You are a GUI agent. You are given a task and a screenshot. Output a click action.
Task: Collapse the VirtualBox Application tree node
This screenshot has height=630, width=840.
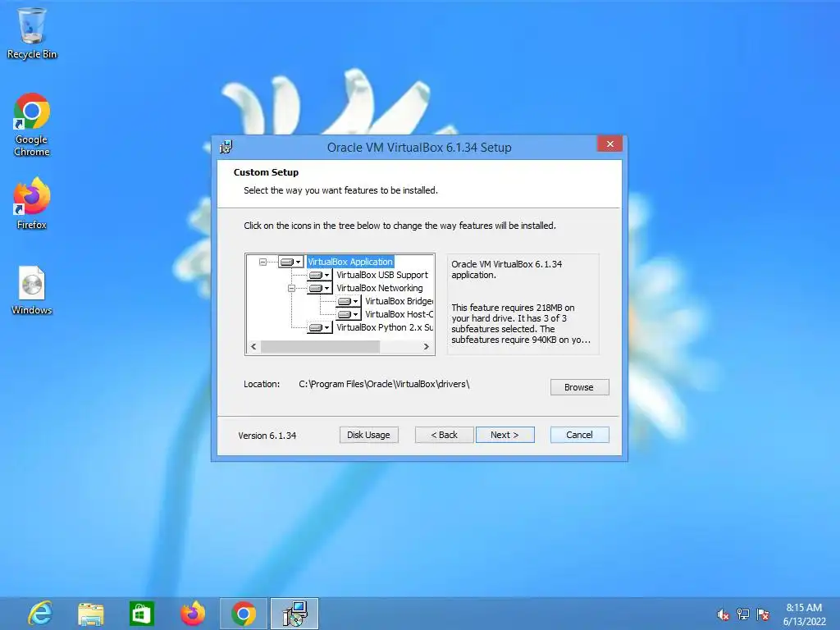point(262,262)
